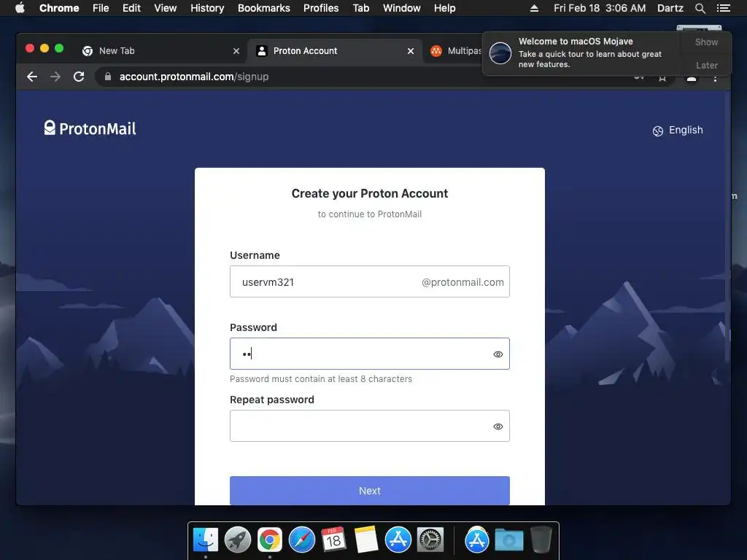Show password in Repeat password field

(x=498, y=427)
